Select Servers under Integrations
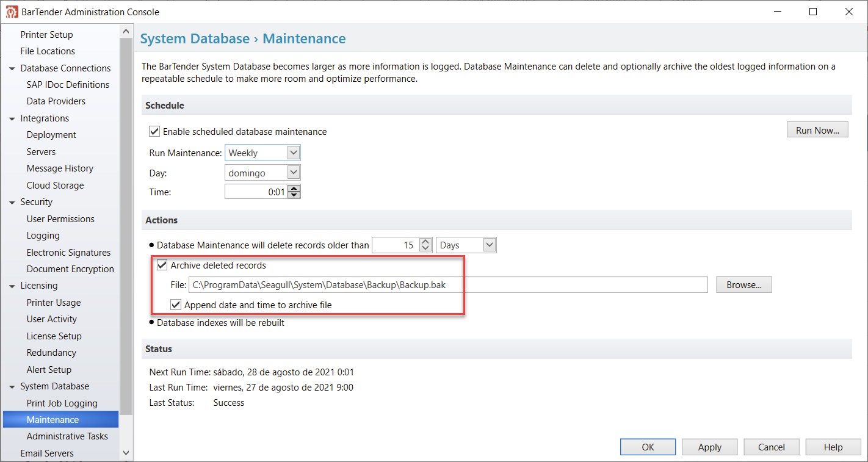 (41, 152)
